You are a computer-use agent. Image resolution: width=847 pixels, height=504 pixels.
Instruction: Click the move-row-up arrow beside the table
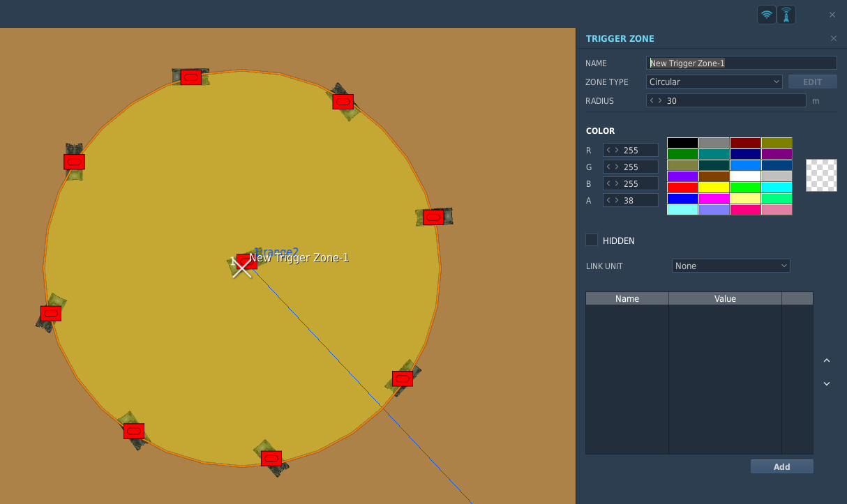pyautogui.click(x=827, y=360)
